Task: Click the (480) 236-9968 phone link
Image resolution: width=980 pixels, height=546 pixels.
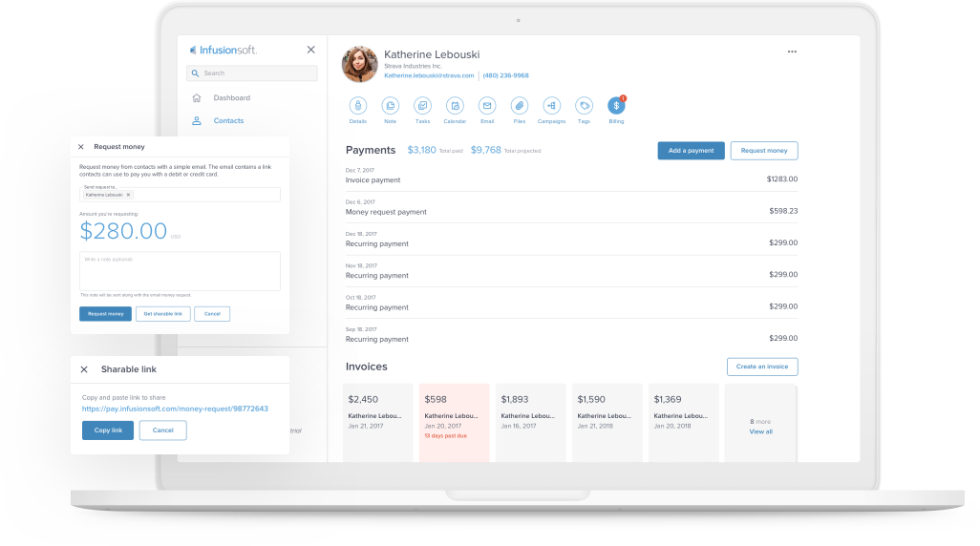Action: [x=505, y=75]
